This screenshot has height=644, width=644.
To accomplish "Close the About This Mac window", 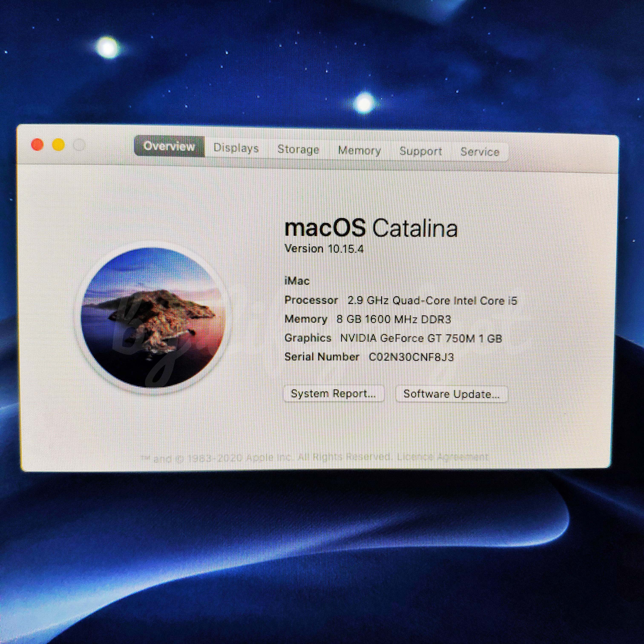I will pyautogui.click(x=37, y=145).
